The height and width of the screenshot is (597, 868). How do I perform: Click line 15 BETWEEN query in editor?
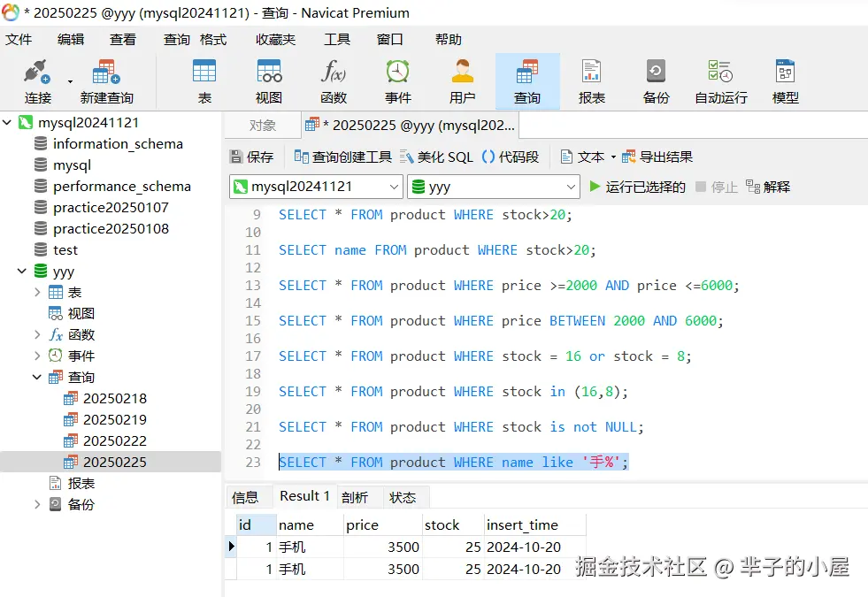[x=501, y=321]
